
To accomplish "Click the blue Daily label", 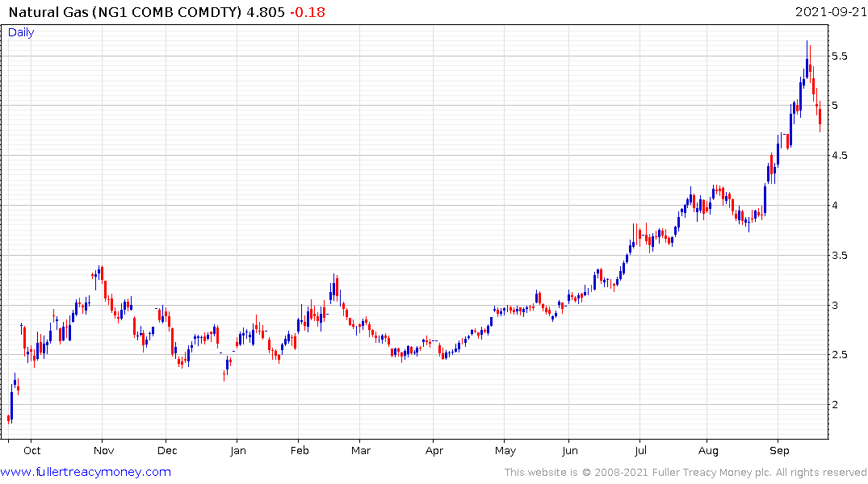I will (x=21, y=32).
